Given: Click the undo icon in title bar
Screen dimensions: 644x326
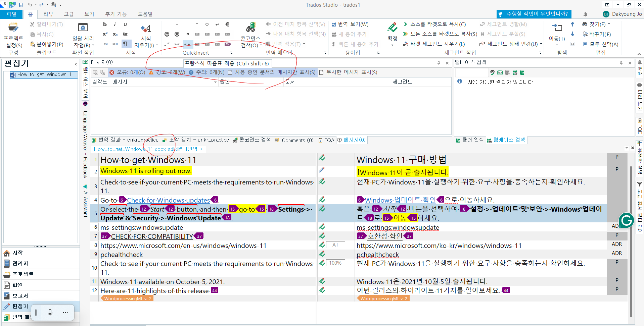Looking at the screenshot, I should 30,5.
